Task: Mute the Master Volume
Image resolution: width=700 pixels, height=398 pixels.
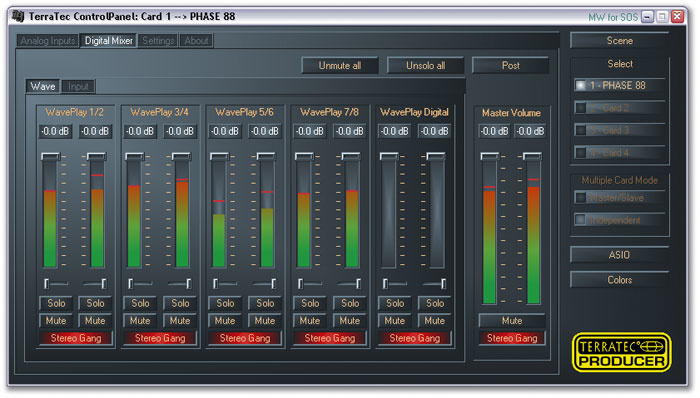Action: point(512,321)
